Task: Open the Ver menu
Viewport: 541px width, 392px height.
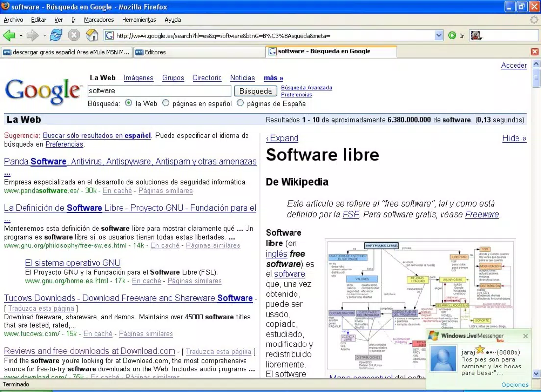Action: pos(58,20)
